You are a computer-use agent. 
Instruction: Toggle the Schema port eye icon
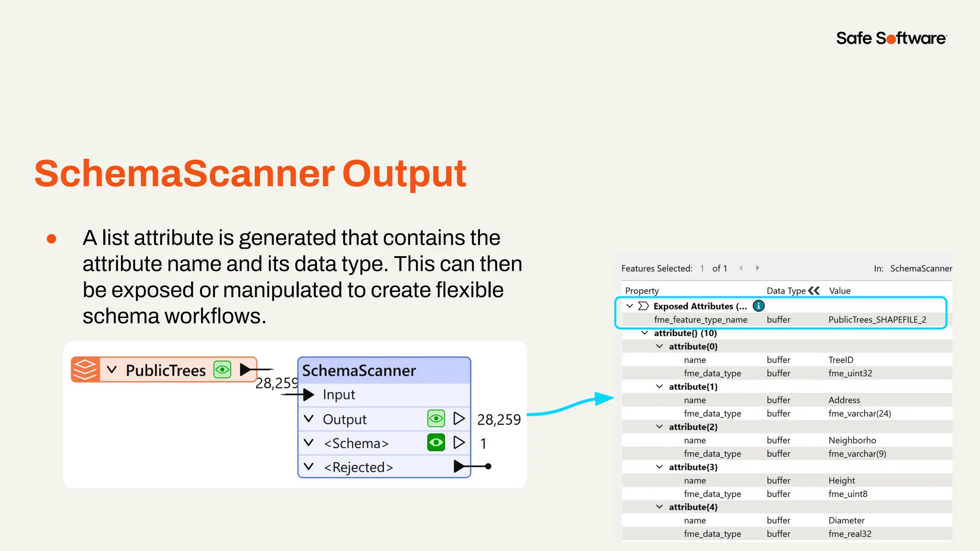point(436,442)
